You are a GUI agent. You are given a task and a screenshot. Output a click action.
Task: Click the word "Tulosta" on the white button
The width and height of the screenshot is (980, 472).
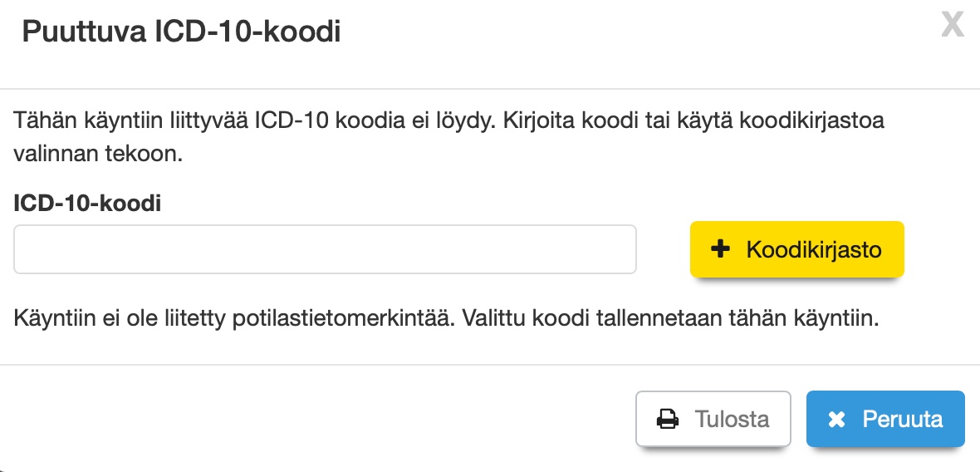[732, 420]
